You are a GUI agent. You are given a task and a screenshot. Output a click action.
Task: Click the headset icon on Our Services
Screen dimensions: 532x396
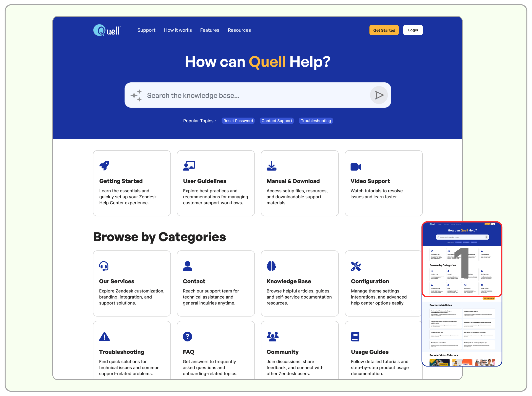pos(104,266)
